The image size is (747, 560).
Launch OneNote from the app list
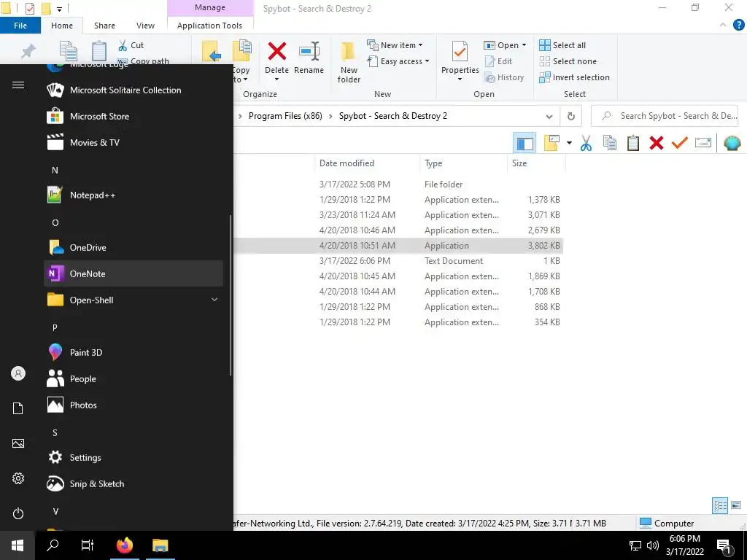pos(133,273)
